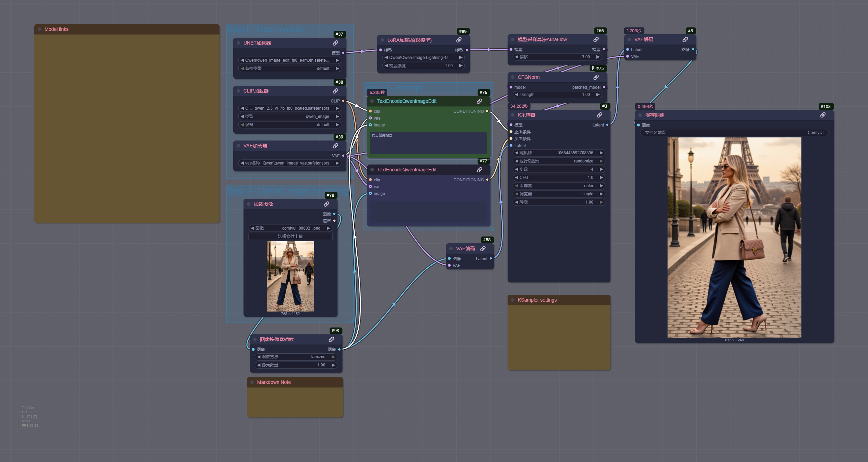Image resolution: width=868 pixels, height=462 pixels.
Task: Open the 缩放方法 lanczos dropdown
Action: point(296,357)
